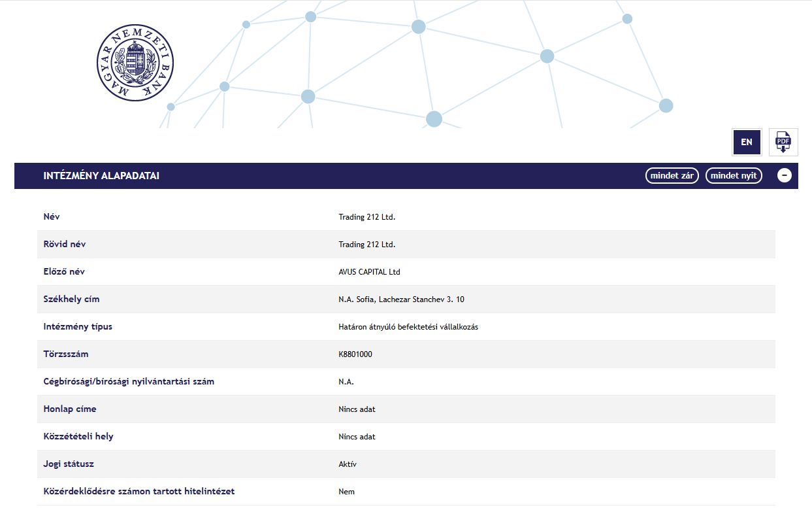812x512 pixels.
Task: Download the page as PDF
Action: tap(783, 142)
